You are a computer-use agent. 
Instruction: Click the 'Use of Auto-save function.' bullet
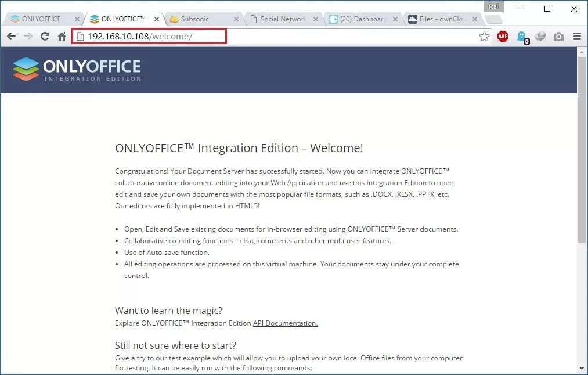coord(167,253)
